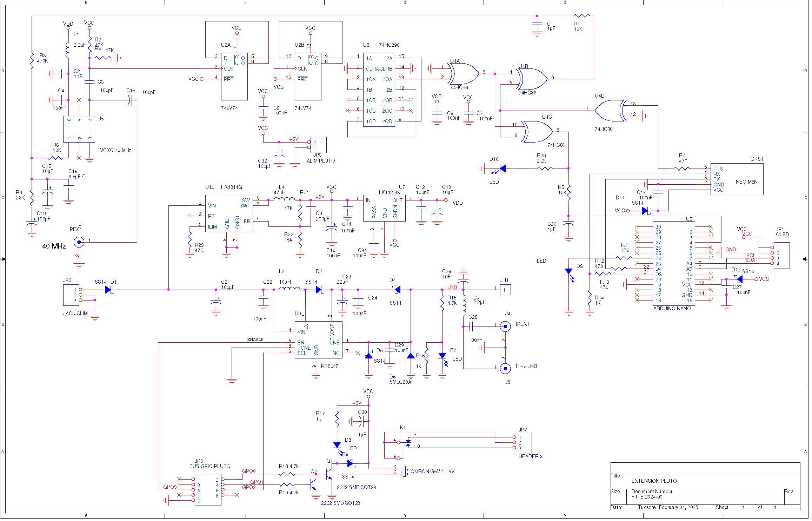
Task: Click the JP6 BUS GPIO-PLUTO header
Action: pyautogui.click(x=208, y=490)
